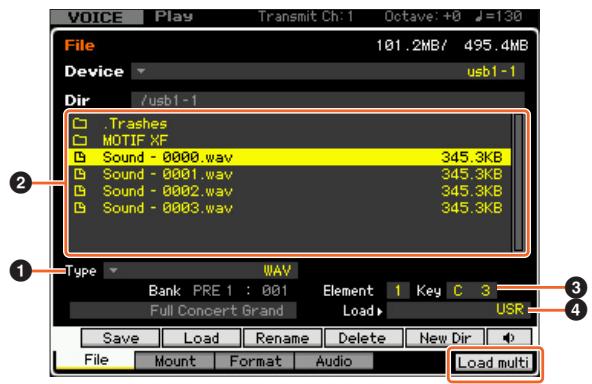
Task: Select the WAV file type value
Action: (x=277, y=270)
